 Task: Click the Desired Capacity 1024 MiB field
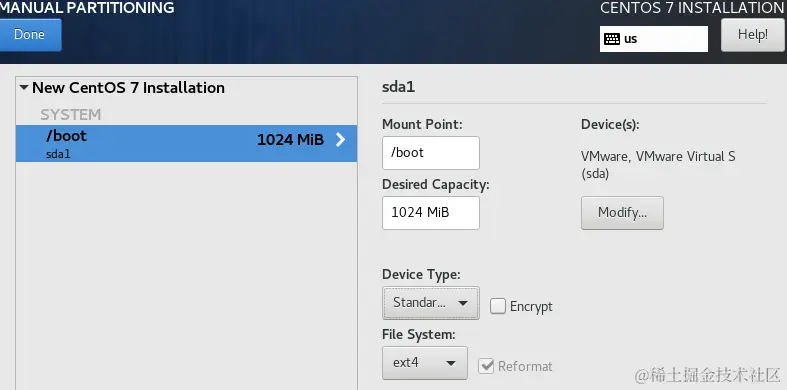[x=431, y=213]
